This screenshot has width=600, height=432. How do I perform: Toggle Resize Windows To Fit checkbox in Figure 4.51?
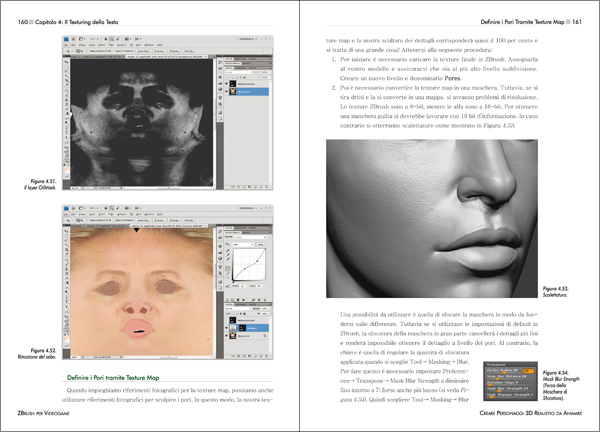(x=88, y=51)
